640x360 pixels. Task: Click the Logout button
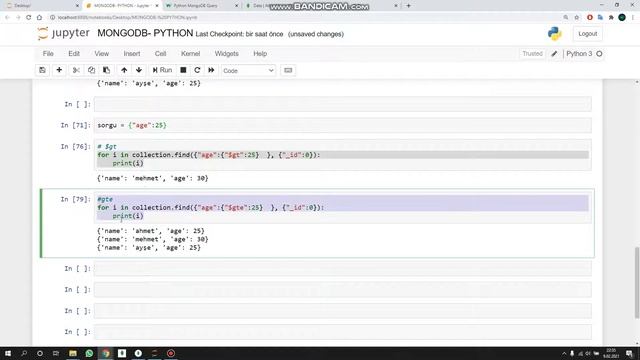coord(587,34)
